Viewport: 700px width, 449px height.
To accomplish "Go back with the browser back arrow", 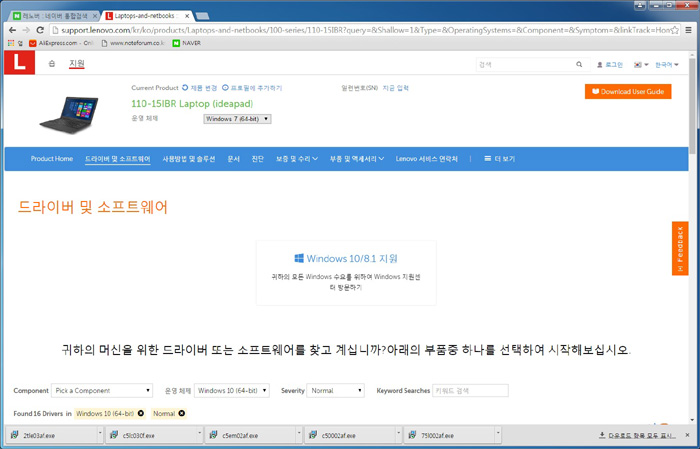I will [12, 30].
